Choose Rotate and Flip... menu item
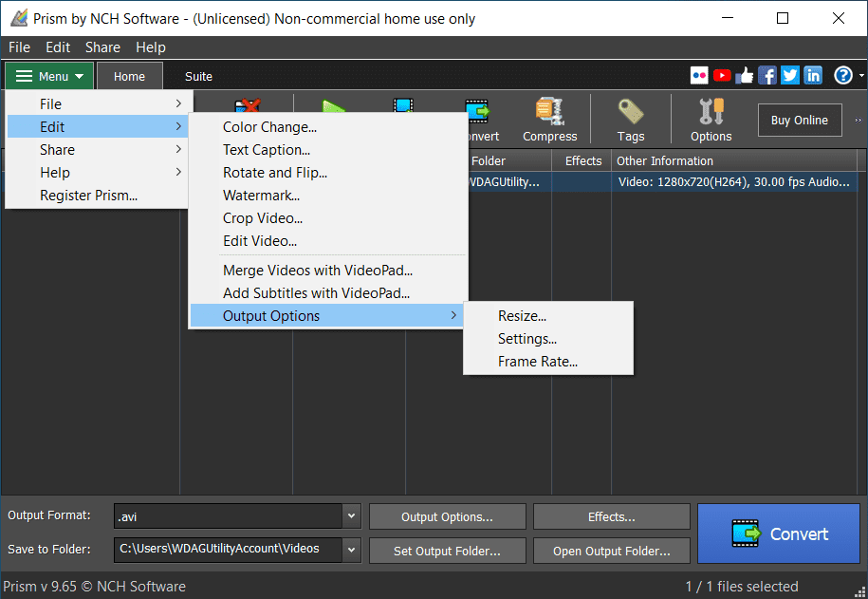The height and width of the screenshot is (599, 868). (327, 173)
